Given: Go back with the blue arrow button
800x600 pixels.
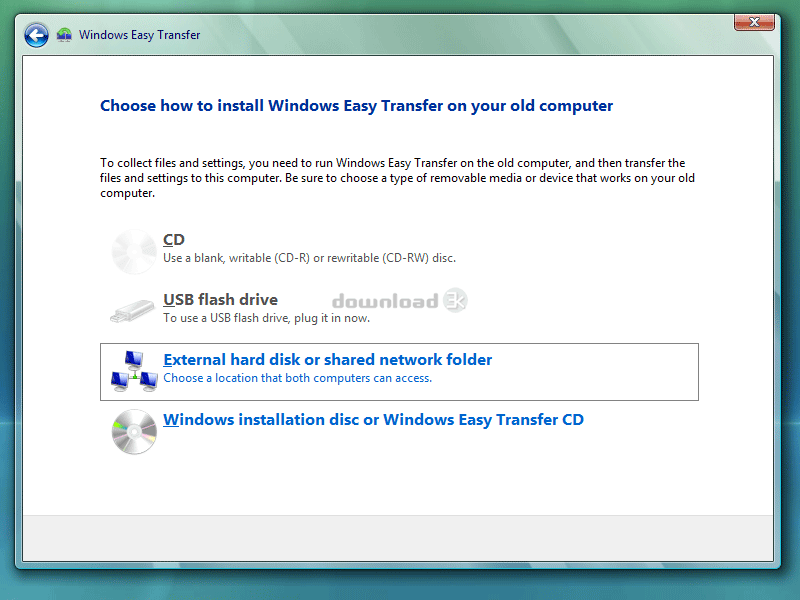Looking at the screenshot, I should pos(36,35).
